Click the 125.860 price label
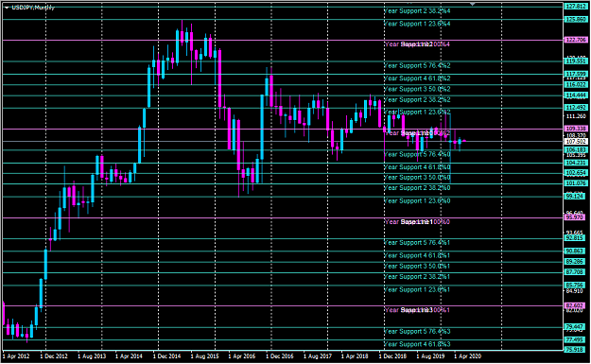This screenshot has height=364, width=591. tap(576, 19)
